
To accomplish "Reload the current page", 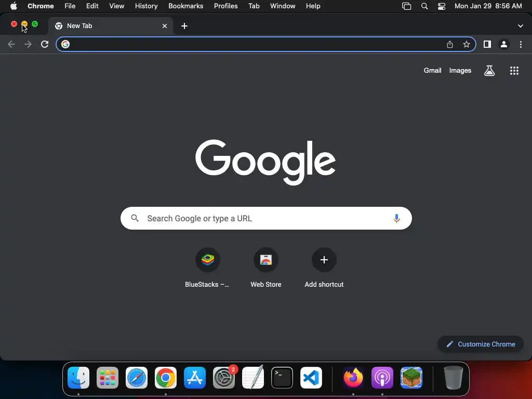I will (45, 44).
